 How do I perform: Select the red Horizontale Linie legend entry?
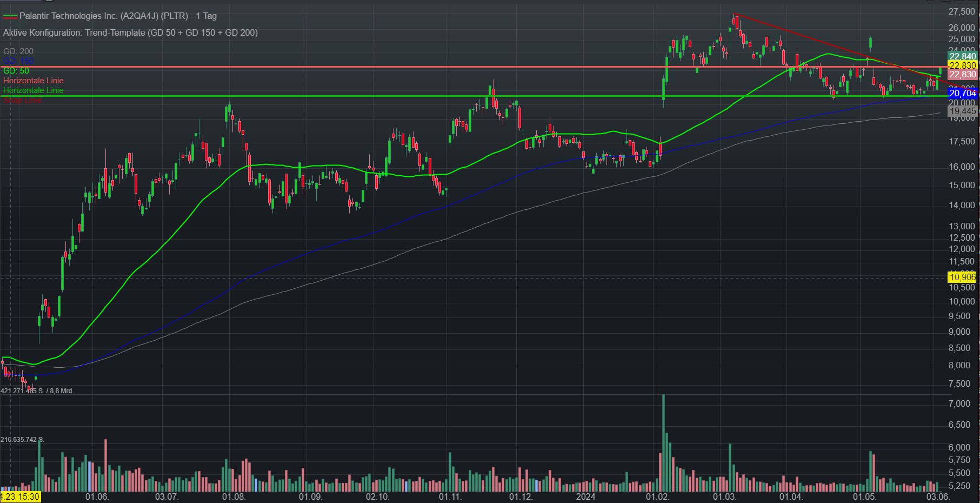click(33, 81)
